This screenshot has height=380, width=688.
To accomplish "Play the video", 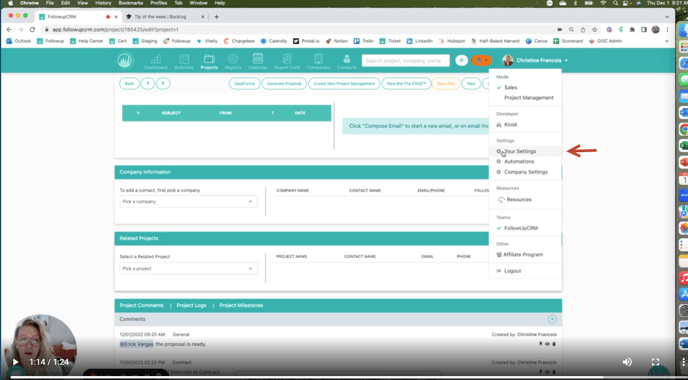I will [x=15, y=362].
